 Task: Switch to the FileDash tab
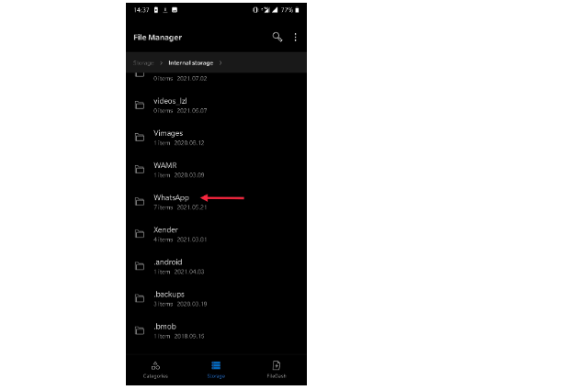(x=277, y=370)
